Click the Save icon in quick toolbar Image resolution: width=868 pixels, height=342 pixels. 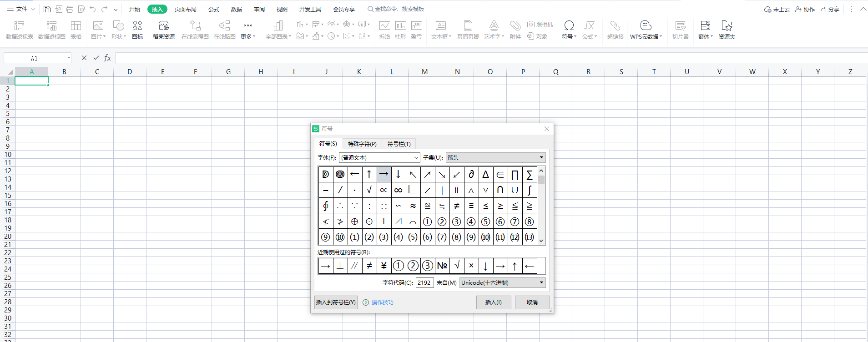[47, 9]
